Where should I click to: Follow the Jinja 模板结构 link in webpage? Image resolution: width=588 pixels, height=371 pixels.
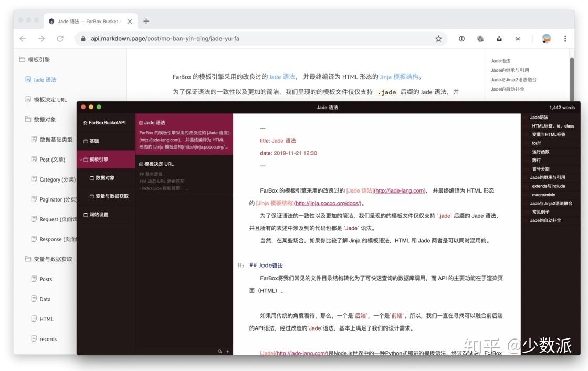click(399, 77)
